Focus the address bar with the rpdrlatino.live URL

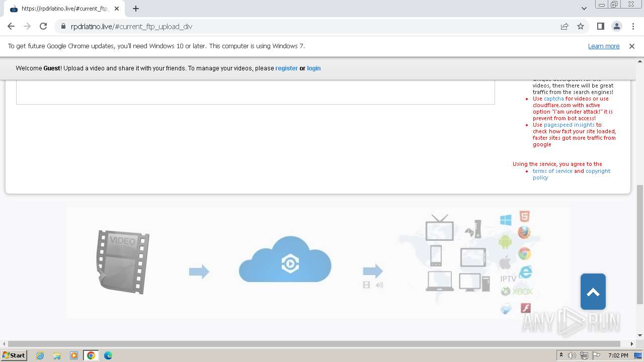pyautogui.click(x=312, y=26)
